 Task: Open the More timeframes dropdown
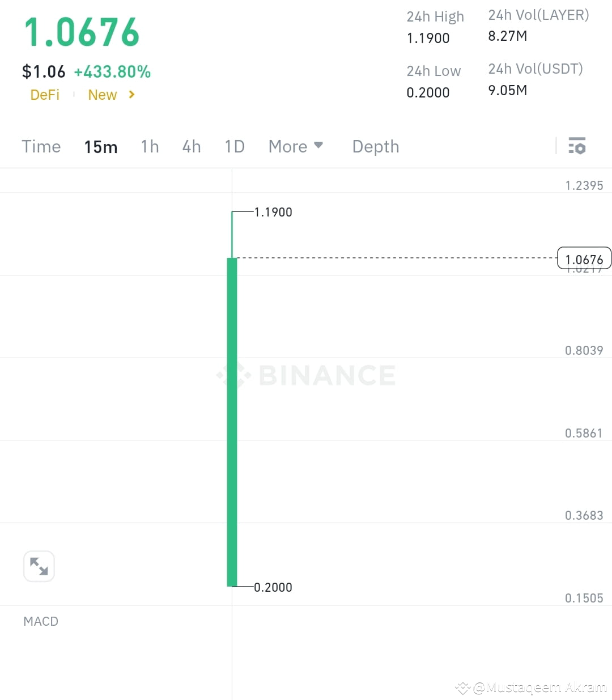coord(295,146)
